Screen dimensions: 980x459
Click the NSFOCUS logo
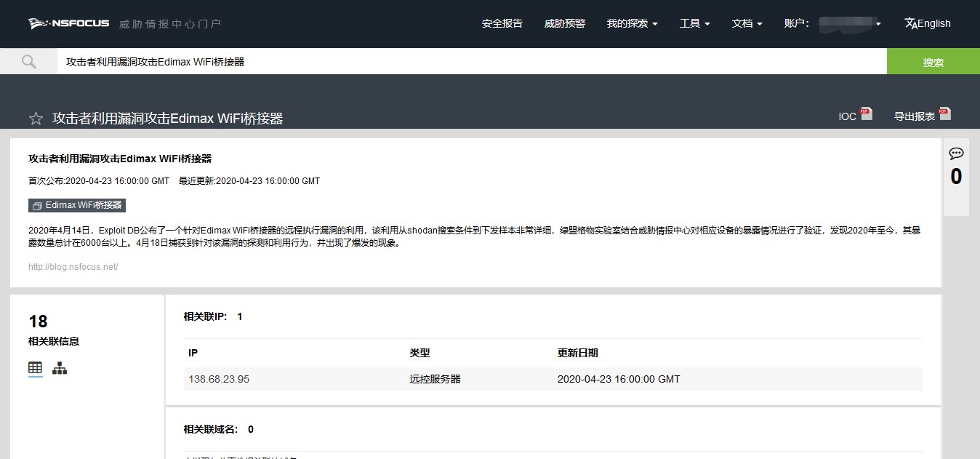69,23
